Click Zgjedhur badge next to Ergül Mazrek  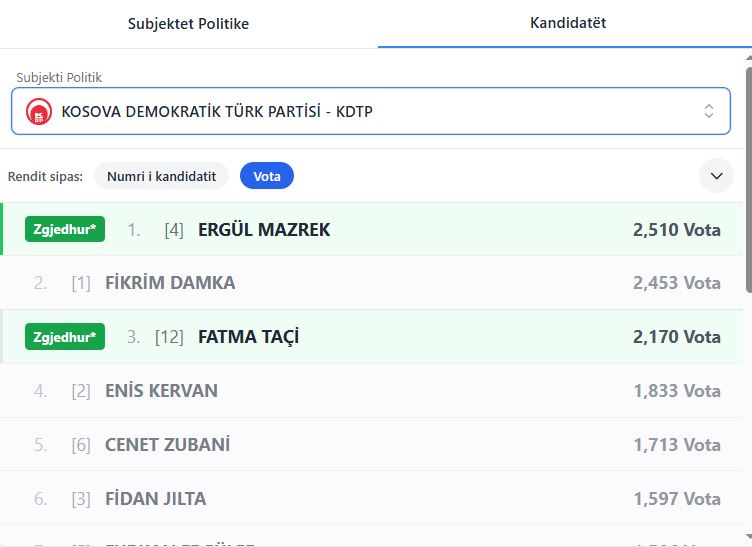65,230
